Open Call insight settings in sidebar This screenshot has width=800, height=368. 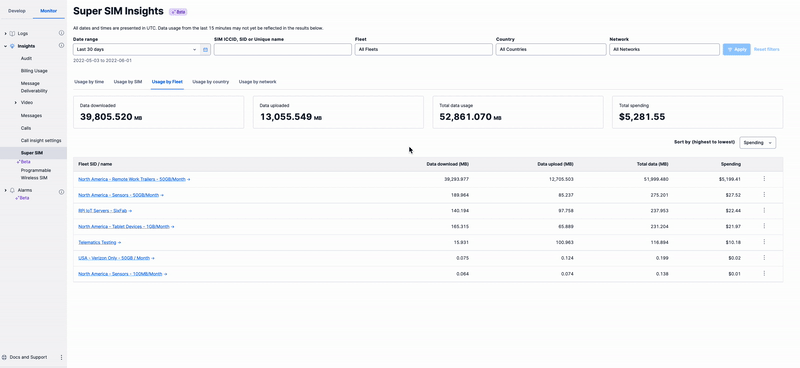click(x=41, y=140)
